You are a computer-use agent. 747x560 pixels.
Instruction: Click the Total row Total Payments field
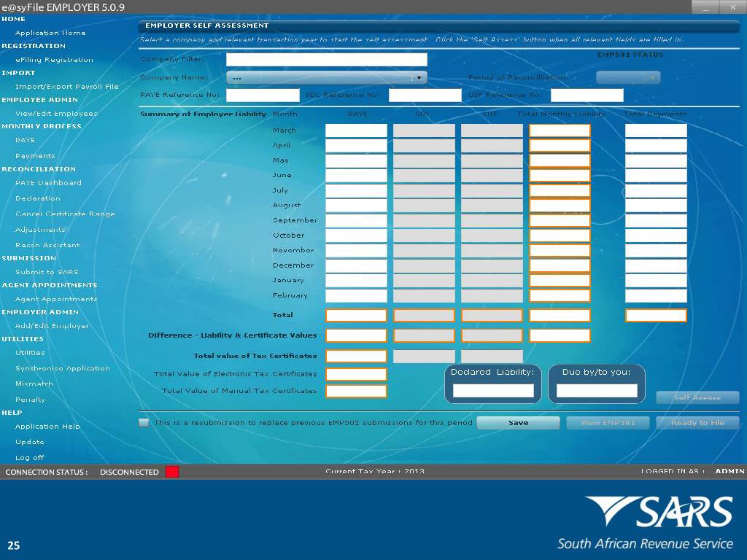(656, 315)
